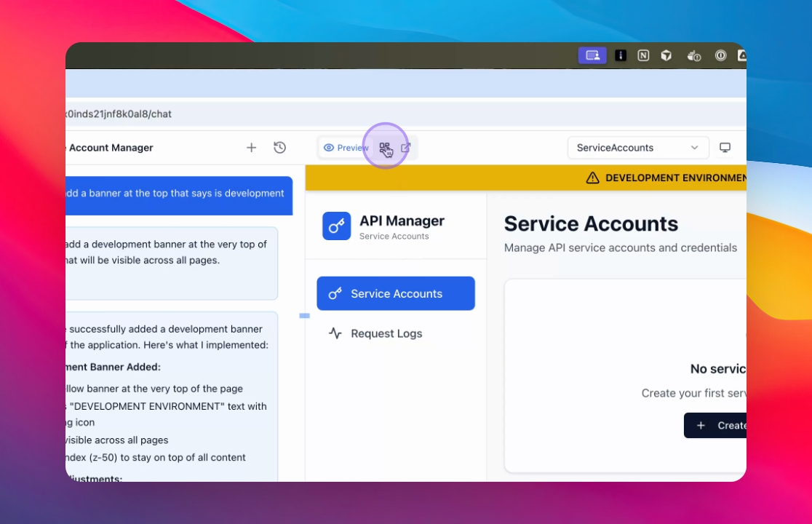Open the 3D cube menu bar icon

click(666, 55)
